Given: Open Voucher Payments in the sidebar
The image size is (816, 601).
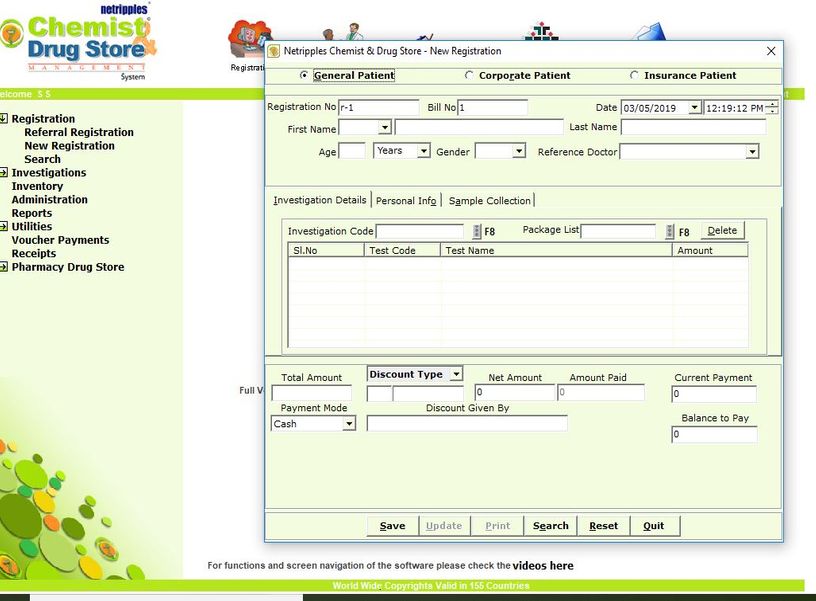Looking at the screenshot, I should tap(60, 240).
